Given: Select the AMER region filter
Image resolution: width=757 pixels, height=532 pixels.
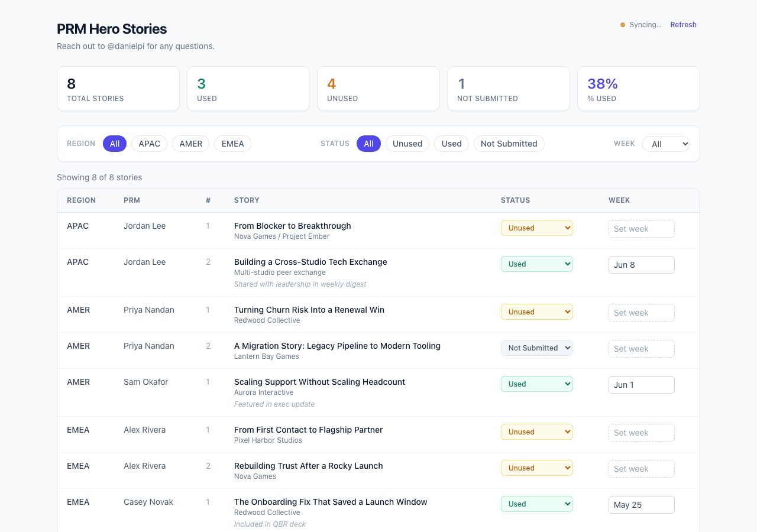Looking at the screenshot, I should [191, 144].
